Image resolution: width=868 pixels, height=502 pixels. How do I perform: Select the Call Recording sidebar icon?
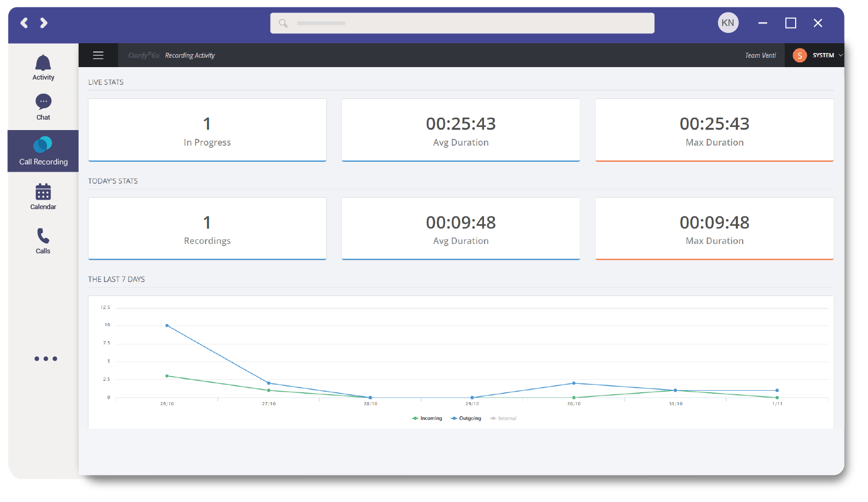coord(43,150)
